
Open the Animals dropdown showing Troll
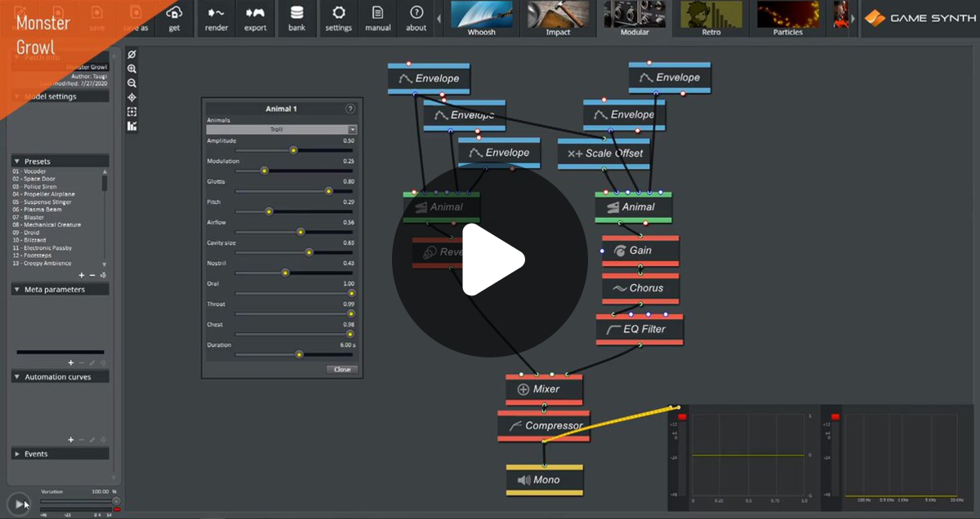tap(282, 130)
